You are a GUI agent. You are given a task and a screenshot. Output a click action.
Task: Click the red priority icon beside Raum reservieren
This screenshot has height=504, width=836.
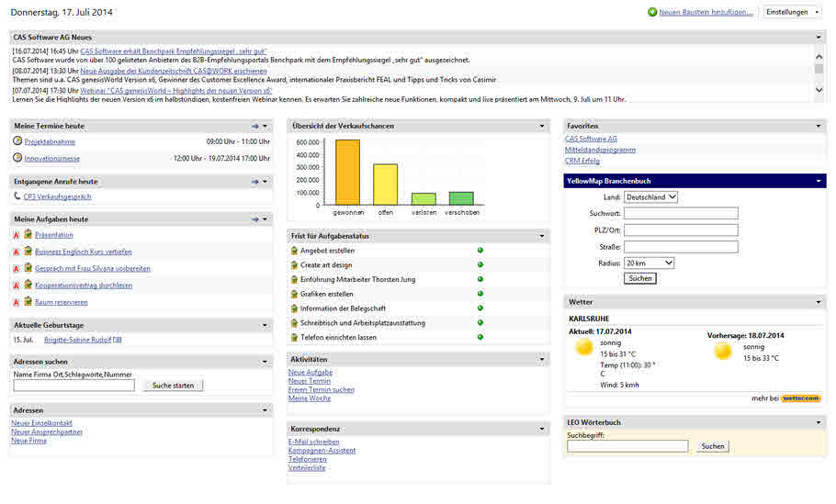(17, 302)
